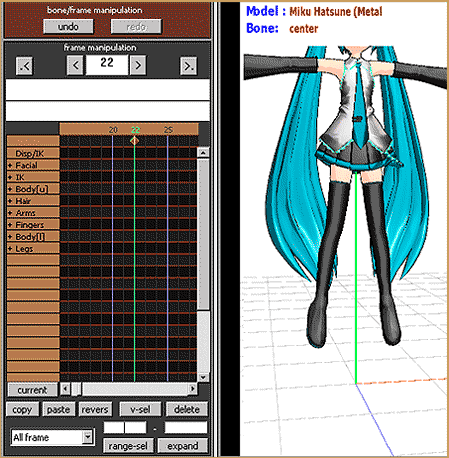The width and height of the screenshot is (449, 458).
Task: Click Miku's necktie in the 3D viewport
Action: click(361, 107)
